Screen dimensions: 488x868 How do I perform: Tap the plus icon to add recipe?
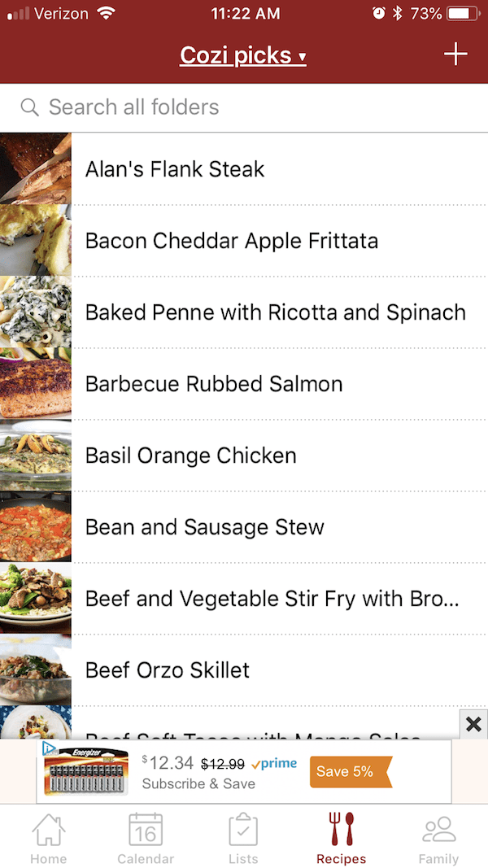455,55
